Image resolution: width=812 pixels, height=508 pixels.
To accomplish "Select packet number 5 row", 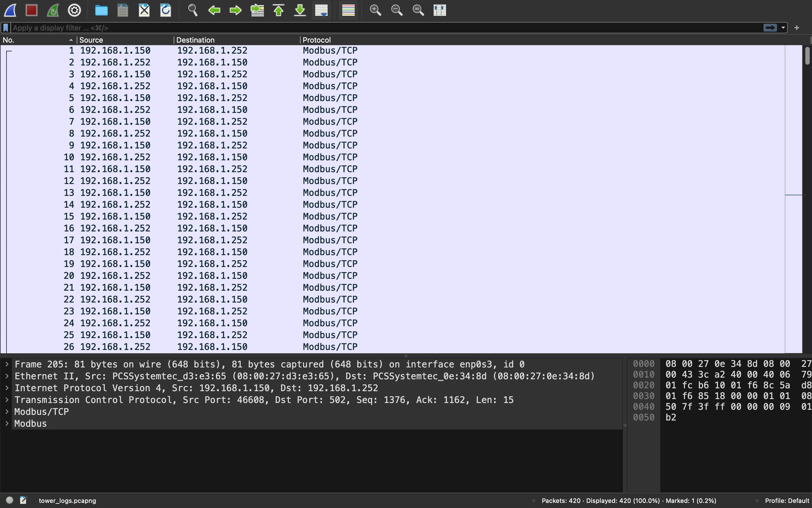I will click(x=392, y=98).
